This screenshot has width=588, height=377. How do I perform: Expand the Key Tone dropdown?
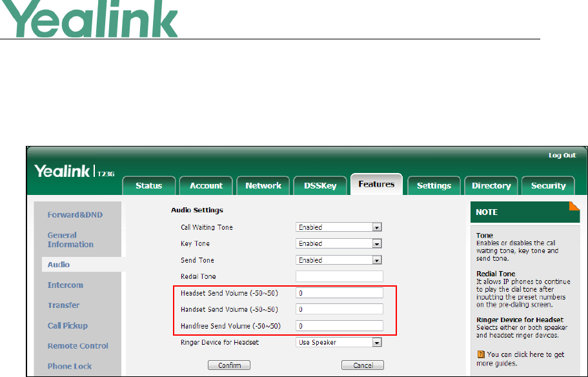point(339,243)
